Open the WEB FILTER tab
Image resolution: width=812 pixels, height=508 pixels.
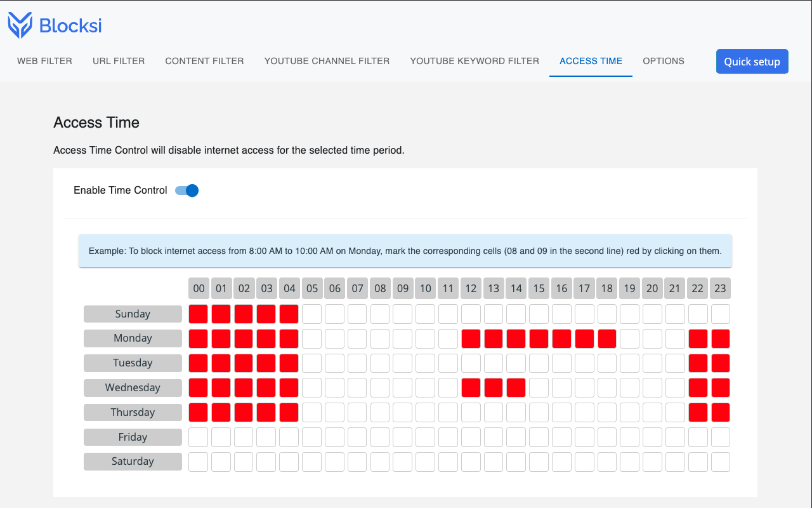44,61
